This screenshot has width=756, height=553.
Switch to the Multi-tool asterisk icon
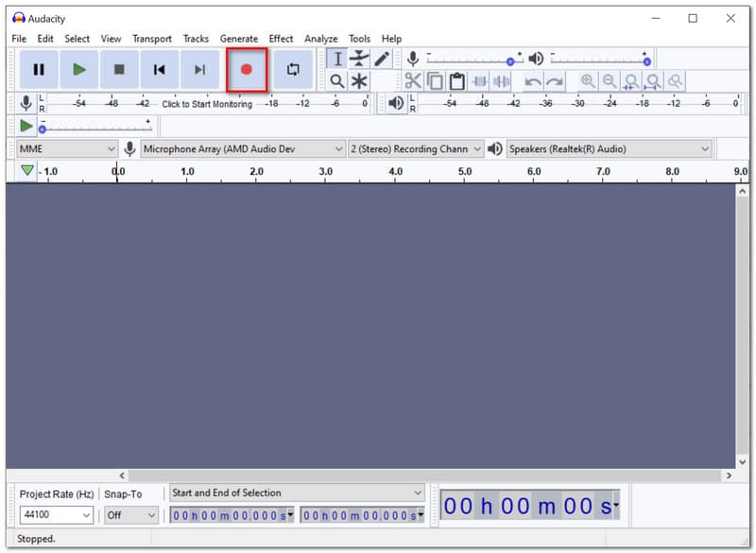click(359, 81)
